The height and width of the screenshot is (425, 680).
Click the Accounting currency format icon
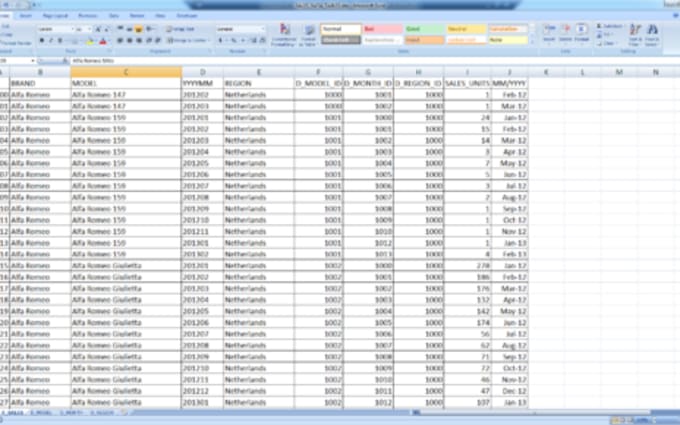click(221, 41)
